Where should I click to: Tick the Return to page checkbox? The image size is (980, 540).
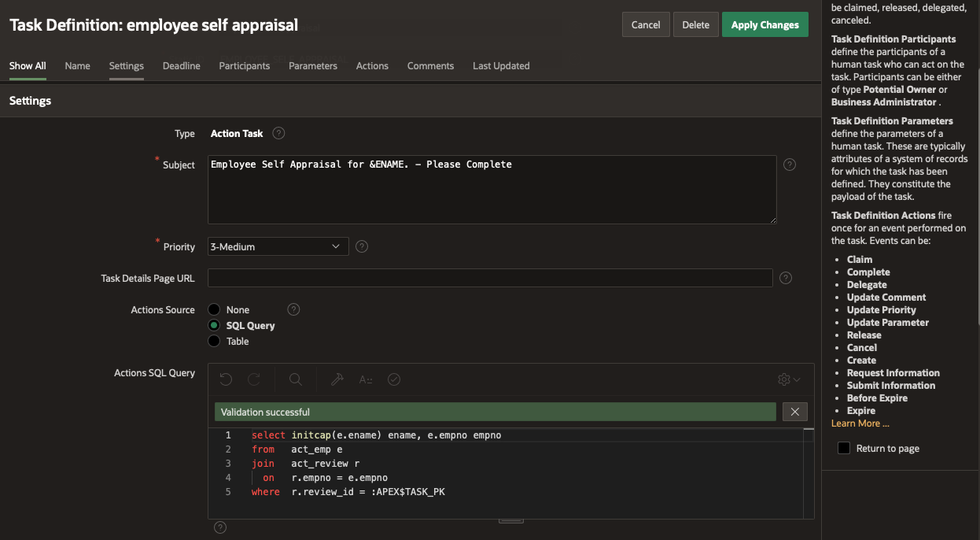[844, 448]
